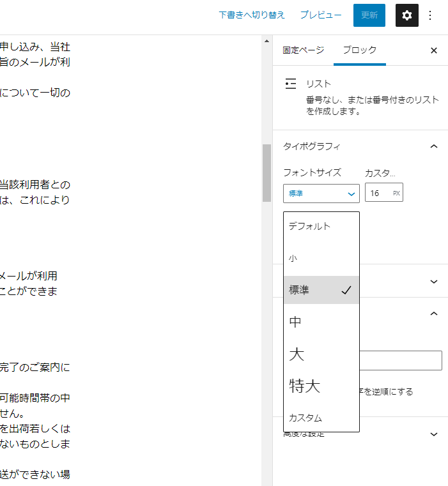448x486 pixels.
Task: Collapse the タイポグラフィ panel
Action: click(434, 146)
